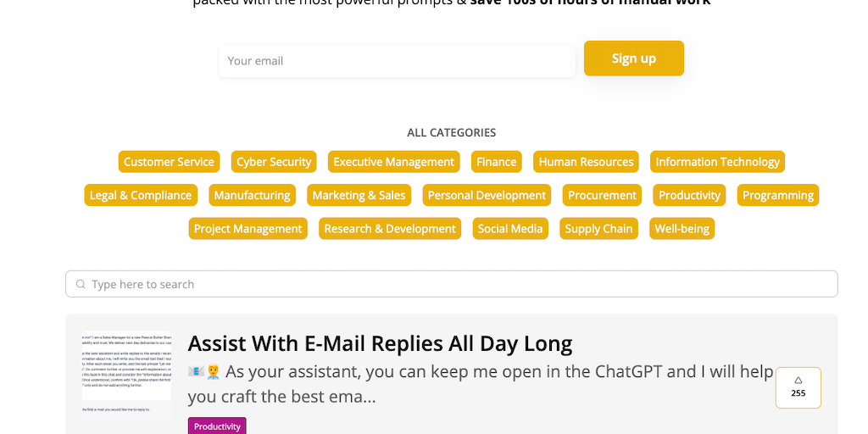The image size is (868, 434).
Task: Filter by Legal & Compliance
Action: 141,195
